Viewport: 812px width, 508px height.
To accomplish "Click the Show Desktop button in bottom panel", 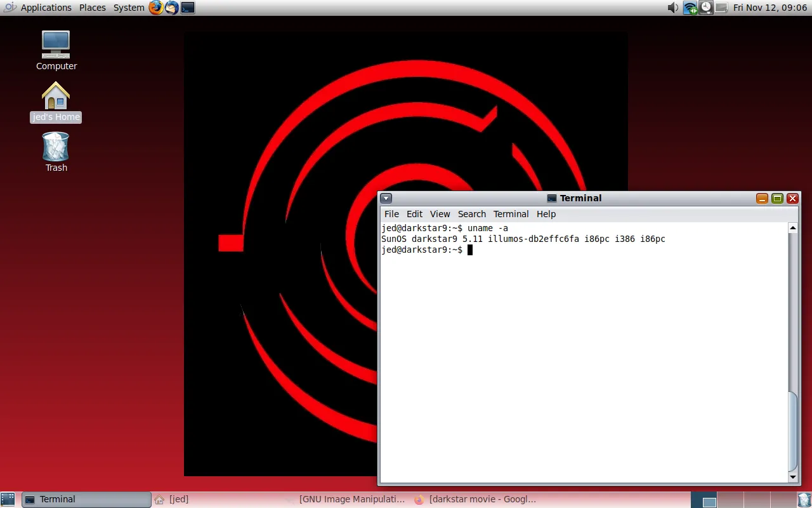I will tap(8, 500).
